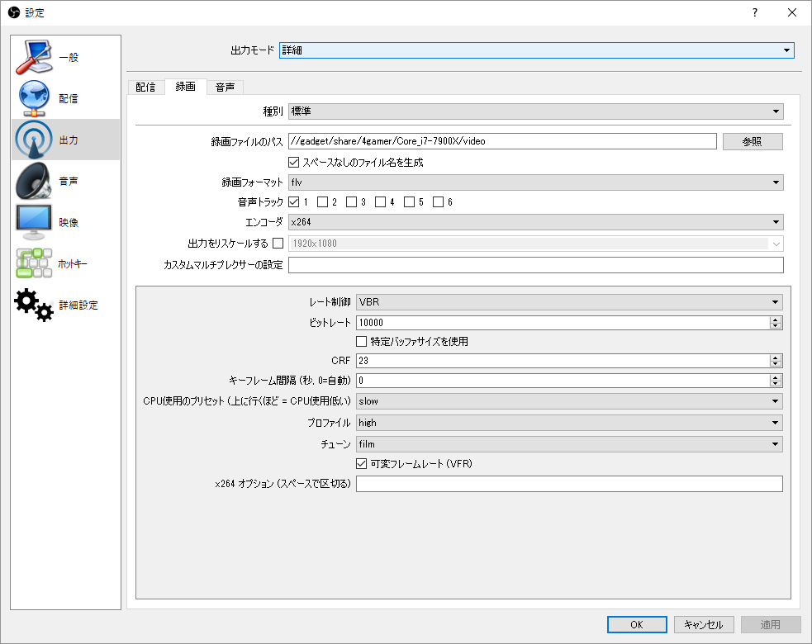Close the 設定 window

click(792, 12)
